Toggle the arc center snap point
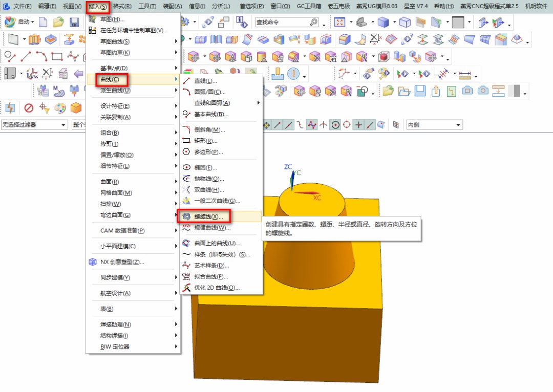Screen dimensions: 553x392 (335, 124)
